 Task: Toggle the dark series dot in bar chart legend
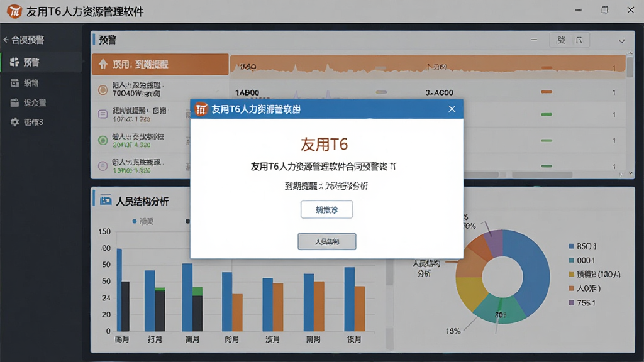click(187, 221)
